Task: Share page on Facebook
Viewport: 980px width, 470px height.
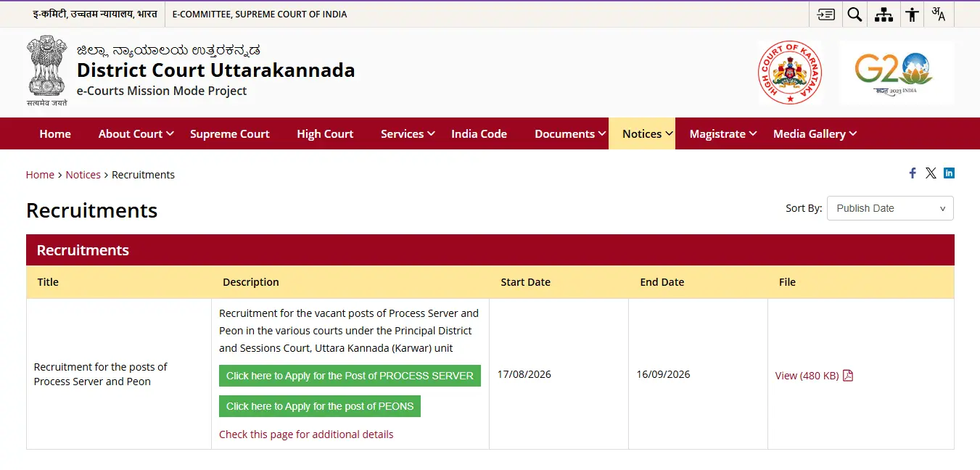Action: coord(913,173)
